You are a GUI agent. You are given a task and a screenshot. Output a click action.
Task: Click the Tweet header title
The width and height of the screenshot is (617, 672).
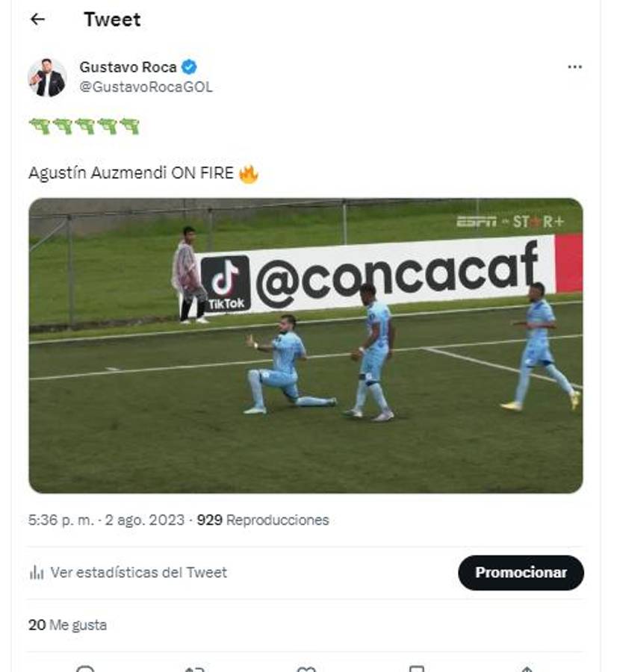click(114, 20)
